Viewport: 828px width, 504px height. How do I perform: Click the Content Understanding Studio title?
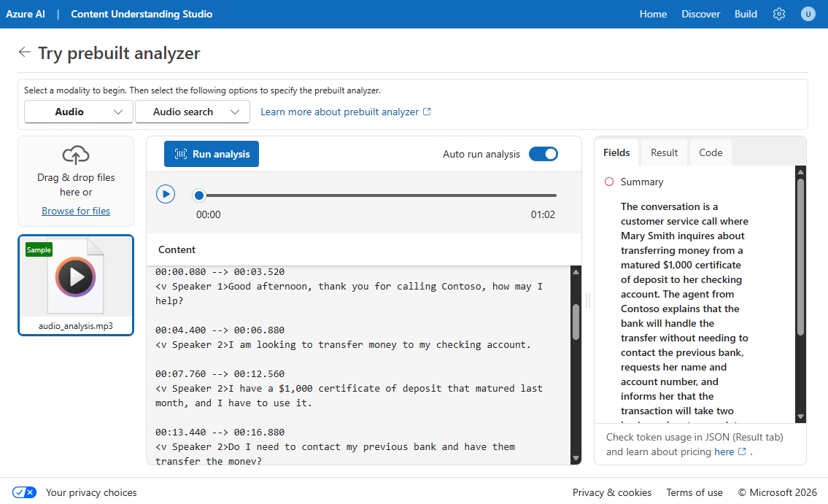142,15
